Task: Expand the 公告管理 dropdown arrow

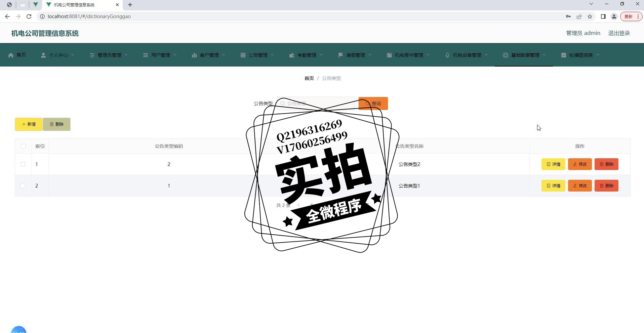Action: [x=272, y=55]
